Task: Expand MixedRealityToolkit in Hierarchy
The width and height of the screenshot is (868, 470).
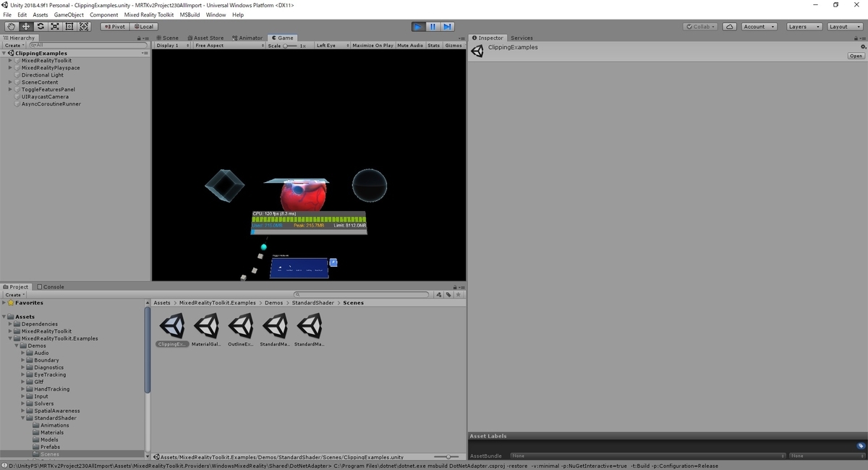Action: click(x=10, y=61)
